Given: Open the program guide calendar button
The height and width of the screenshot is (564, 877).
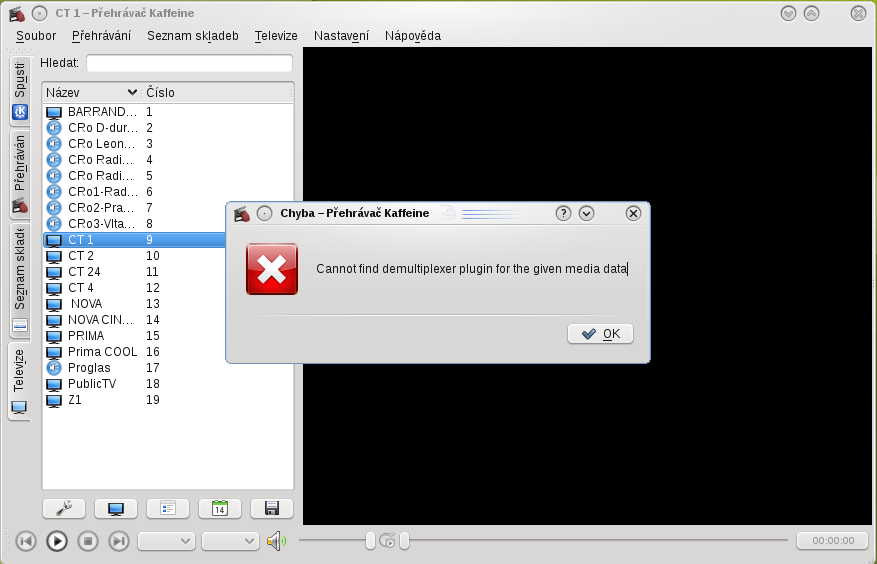Looking at the screenshot, I should pos(220,509).
